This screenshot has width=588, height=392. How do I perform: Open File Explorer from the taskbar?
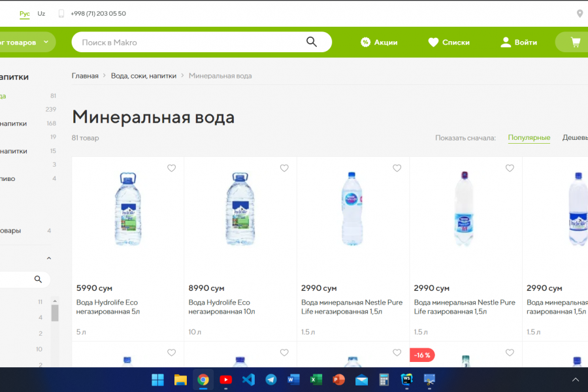coord(180,380)
